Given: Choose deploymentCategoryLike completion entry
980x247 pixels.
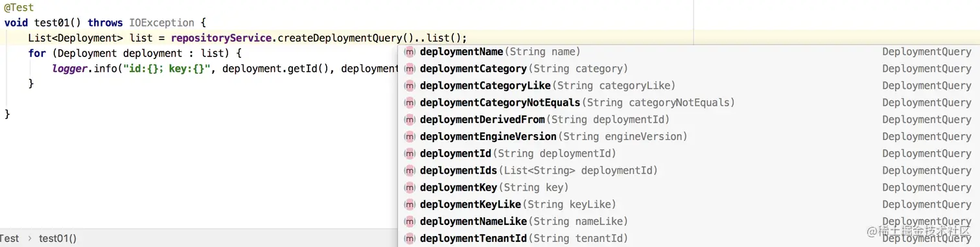Looking at the screenshot, I should point(688,86).
